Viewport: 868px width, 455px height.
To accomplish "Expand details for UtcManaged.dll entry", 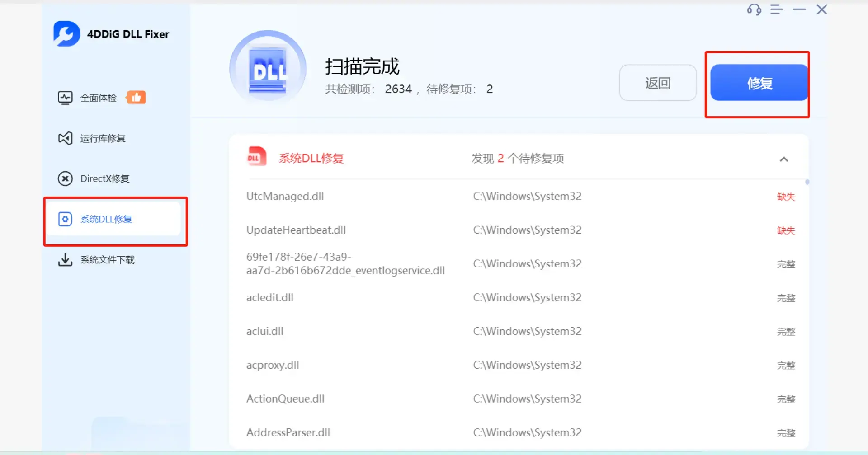I will point(285,196).
